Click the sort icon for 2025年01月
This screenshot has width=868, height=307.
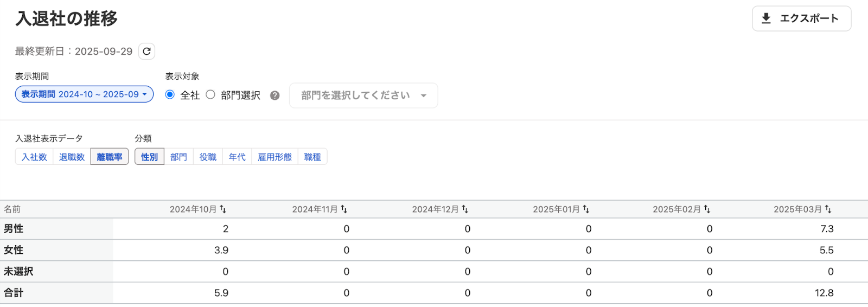[586, 209]
